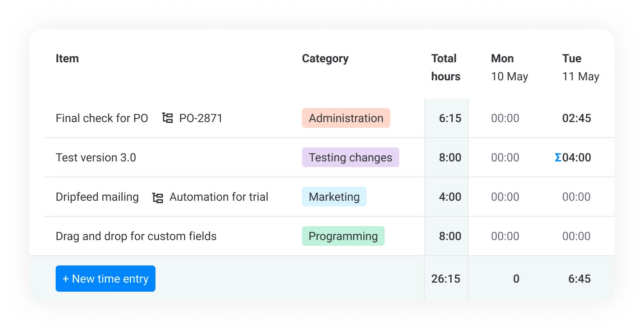Select the Tue 11 May column header
644x331 pixels.
581,67
